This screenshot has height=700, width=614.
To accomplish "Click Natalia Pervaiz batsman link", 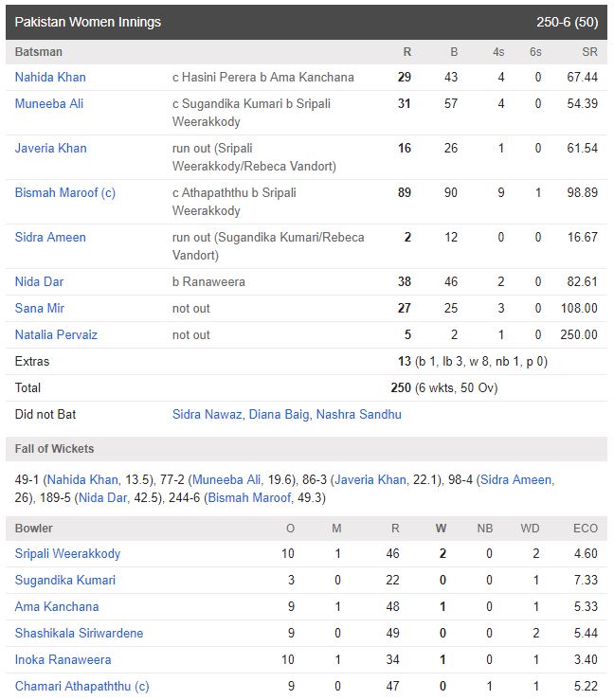I will (x=56, y=334).
